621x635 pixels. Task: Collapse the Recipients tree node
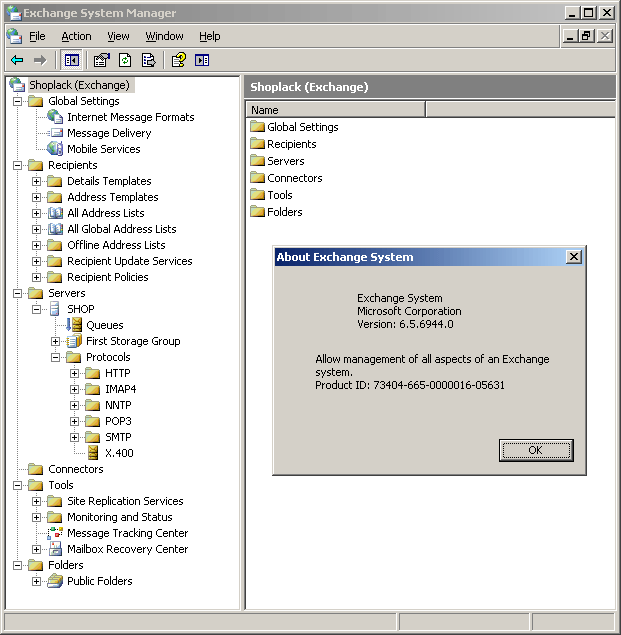(17, 165)
